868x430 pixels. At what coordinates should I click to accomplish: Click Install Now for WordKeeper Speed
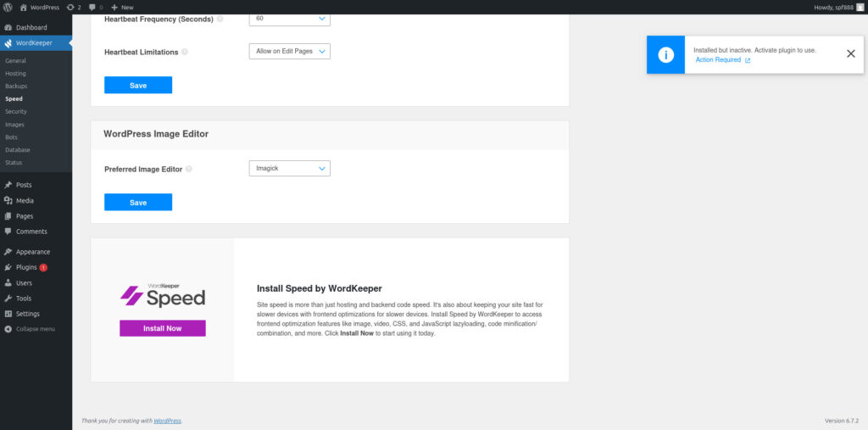tap(162, 328)
